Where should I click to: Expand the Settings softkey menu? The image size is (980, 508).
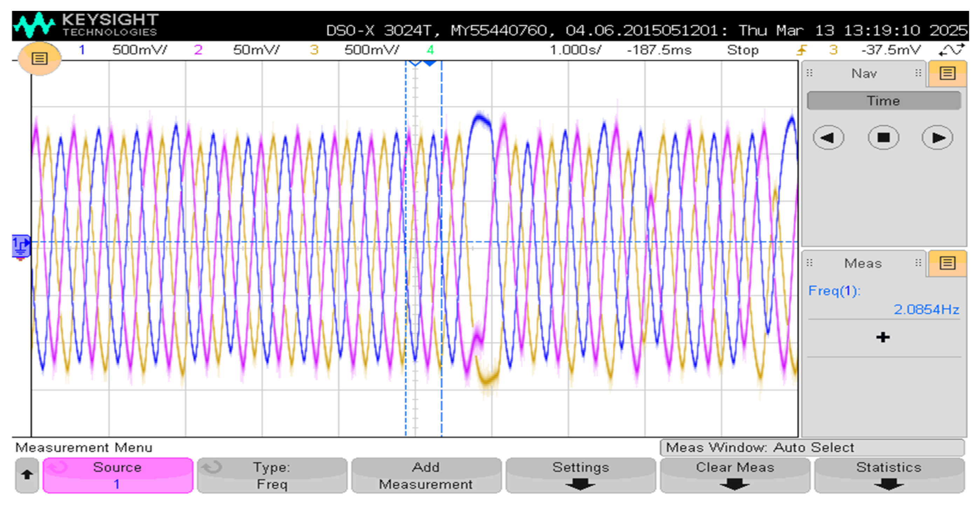[x=580, y=475]
